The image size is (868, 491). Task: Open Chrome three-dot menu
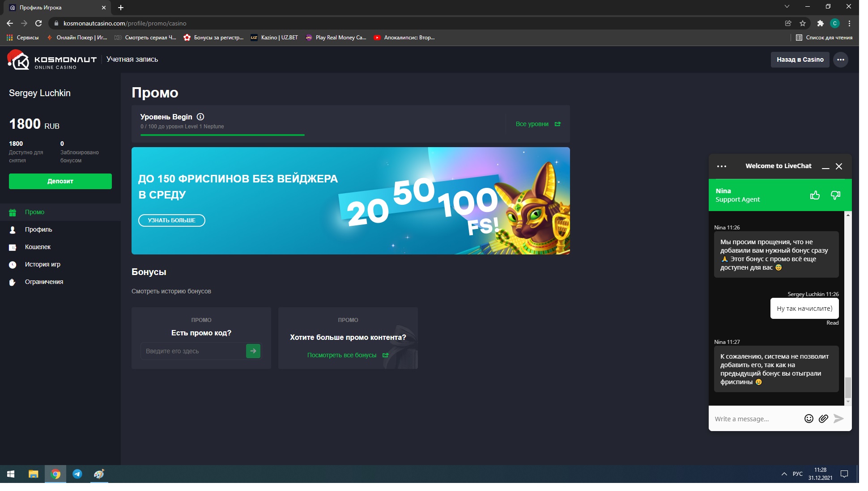[x=849, y=23]
